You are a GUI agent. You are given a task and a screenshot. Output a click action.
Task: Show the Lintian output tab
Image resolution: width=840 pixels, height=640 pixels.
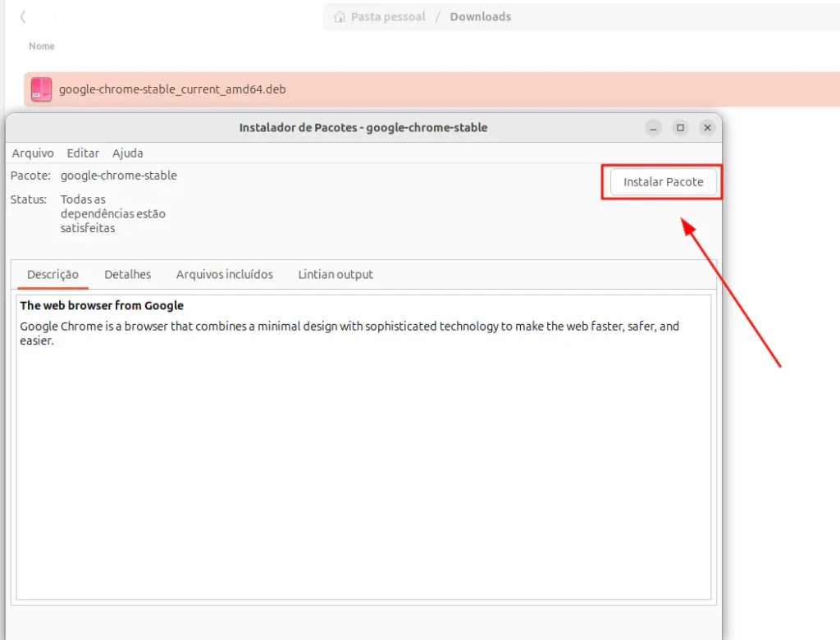coord(336,274)
